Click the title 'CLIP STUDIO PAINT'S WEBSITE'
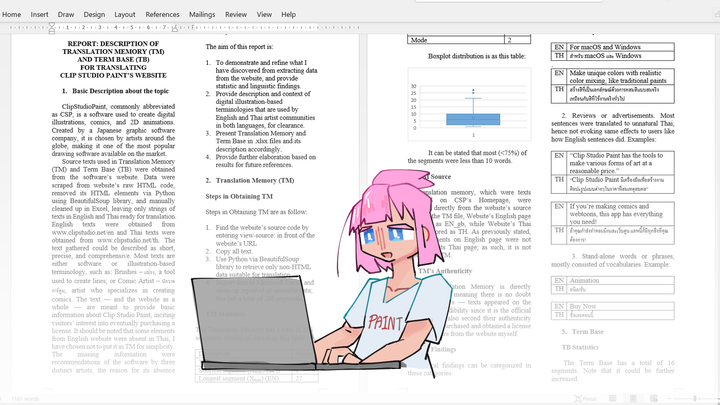Image resolution: width=720 pixels, height=405 pixels. click(x=113, y=75)
